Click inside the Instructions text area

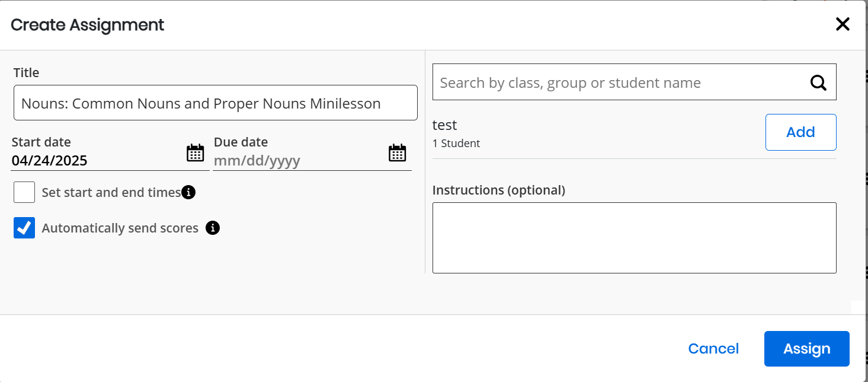(x=634, y=238)
